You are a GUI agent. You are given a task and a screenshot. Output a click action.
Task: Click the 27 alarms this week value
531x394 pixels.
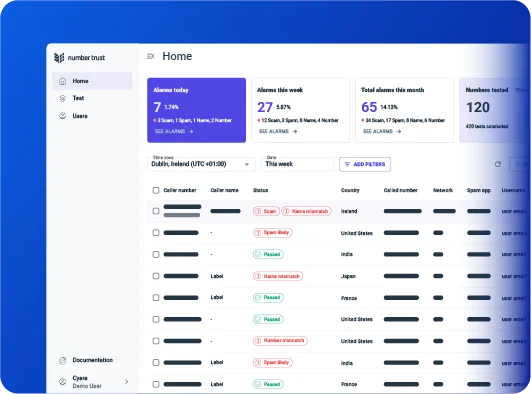[264, 107]
